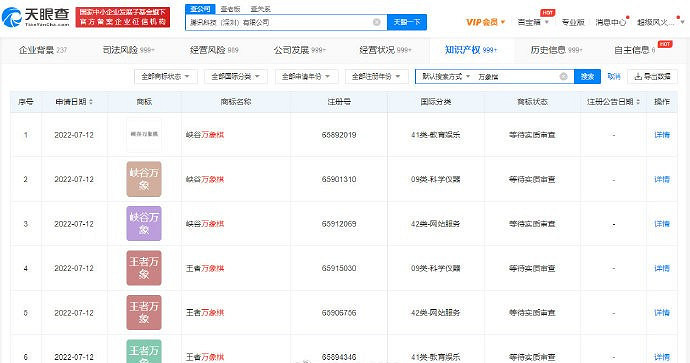Open 详情 for registration 65912069
Screen dimensions: 690x363
point(662,224)
